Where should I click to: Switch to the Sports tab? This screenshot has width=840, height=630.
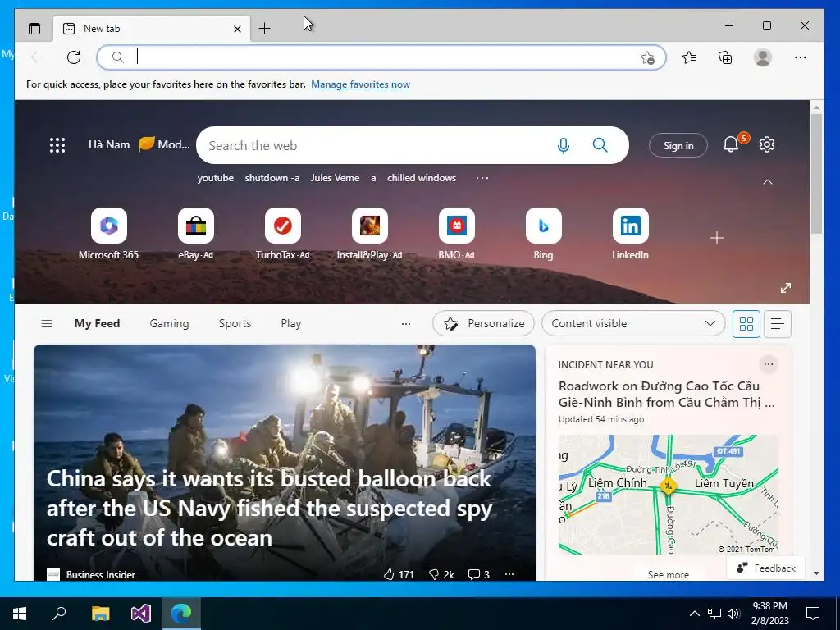pyautogui.click(x=235, y=323)
